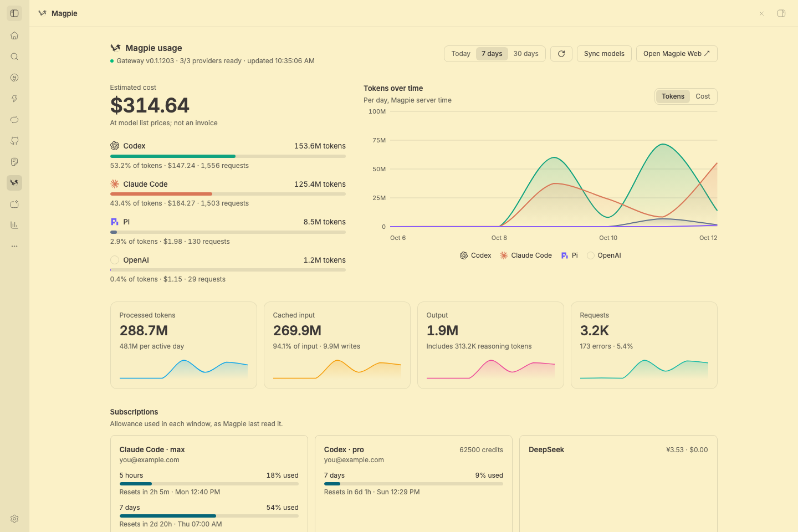Click the refresh usage icon button

[x=561, y=54]
